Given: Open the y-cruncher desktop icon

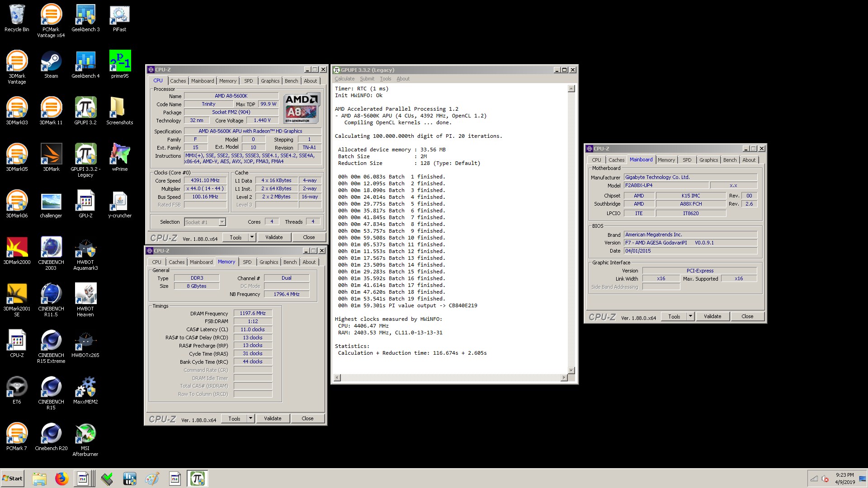Looking at the screenshot, I should click(120, 204).
